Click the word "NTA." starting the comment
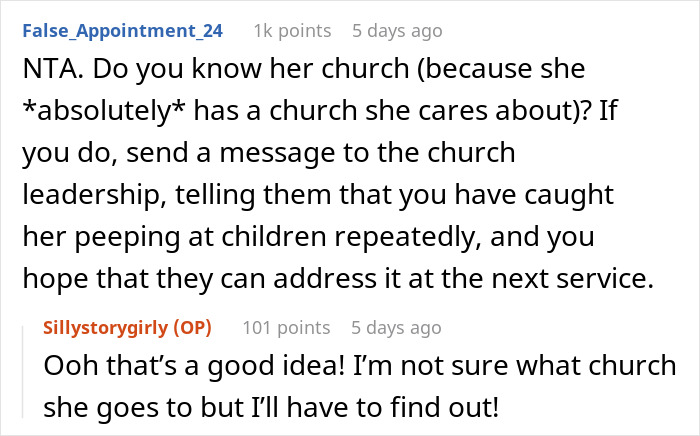700x436 pixels. pyautogui.click(x=47, y=73)
